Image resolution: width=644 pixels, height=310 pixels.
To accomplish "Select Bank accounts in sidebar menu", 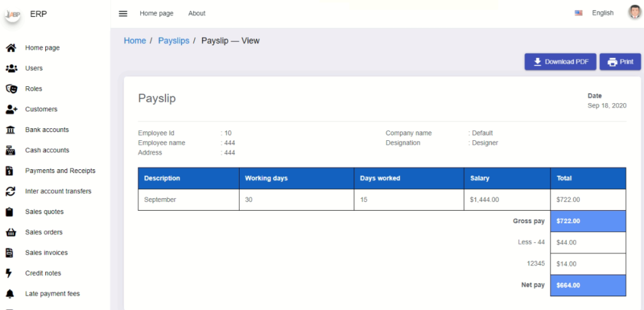I will point(47,130).
